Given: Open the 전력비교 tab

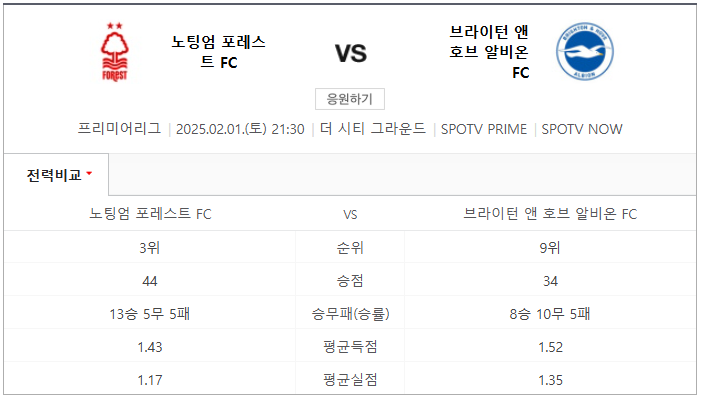Looking at the screenshot, I should (x=56, y=175).
